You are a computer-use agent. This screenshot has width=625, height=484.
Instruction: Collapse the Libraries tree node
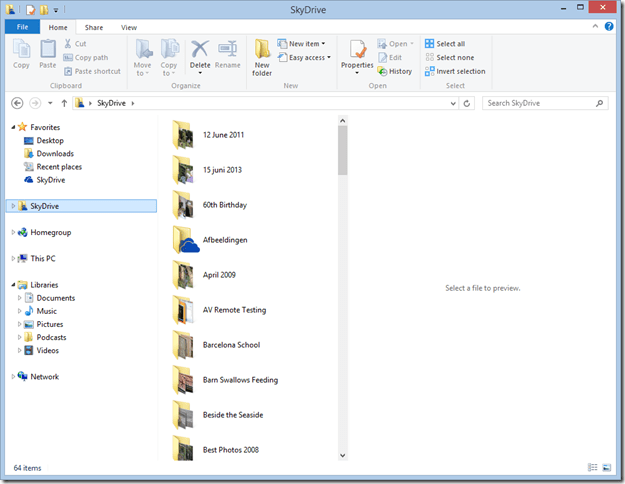(x=13, y=285)
